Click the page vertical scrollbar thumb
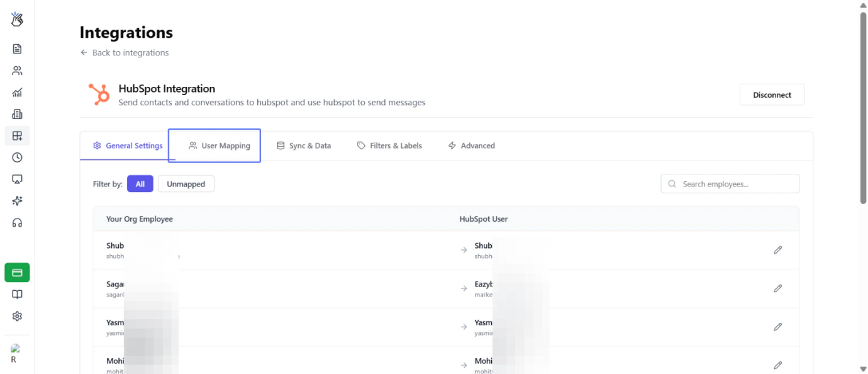 [x=863, y=107]
